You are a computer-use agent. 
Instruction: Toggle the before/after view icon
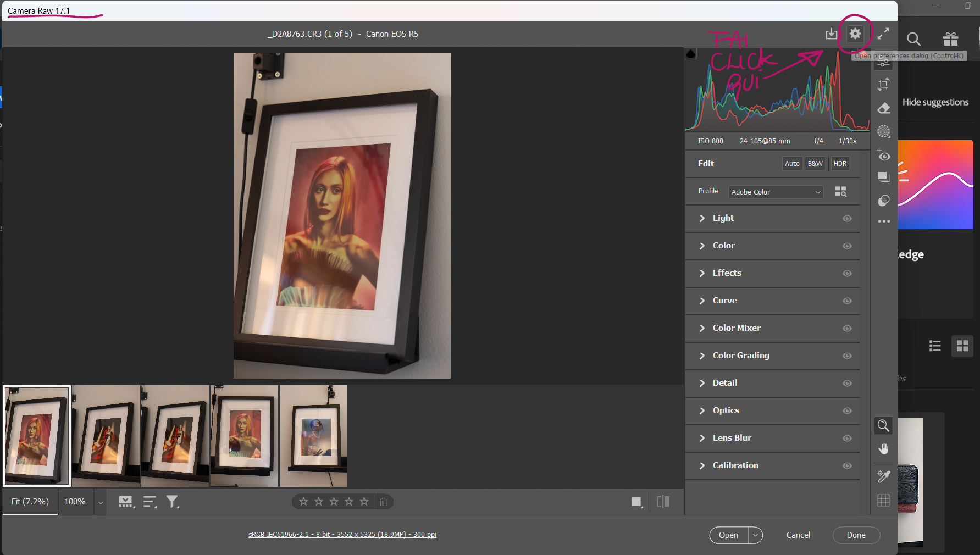coord(663,501)
